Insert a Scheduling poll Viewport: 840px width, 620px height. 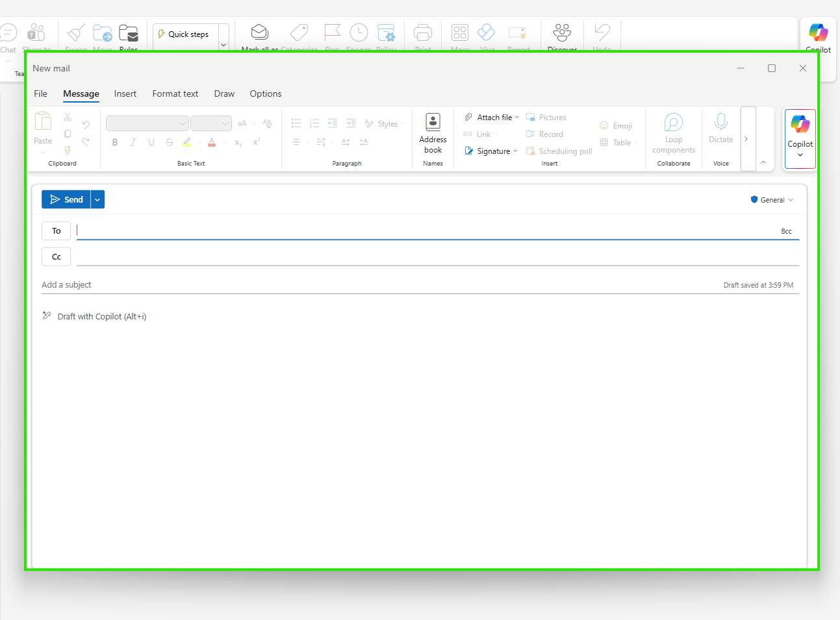point(559,151)
